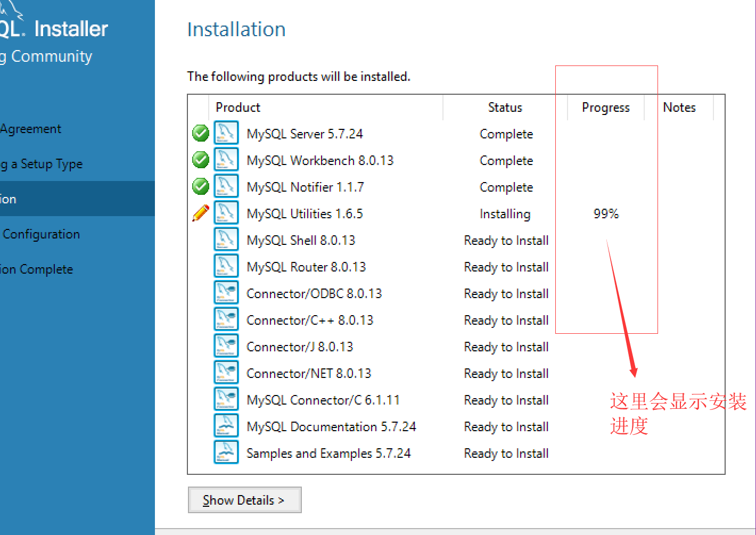Image resolution: width=756 pixels, height=535 pixels.
Task: Click Ready to Install status of Connector/ODBC
Action: pos(506,294)
